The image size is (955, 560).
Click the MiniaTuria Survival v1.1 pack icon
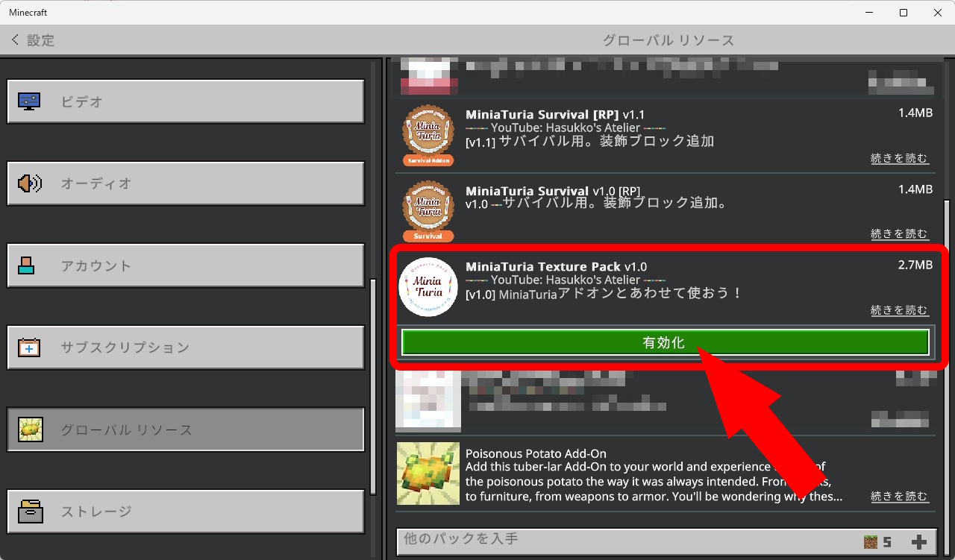point(428,135)
